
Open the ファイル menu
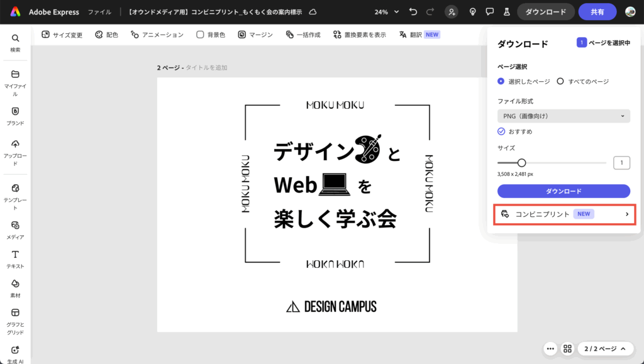point(99,12)
